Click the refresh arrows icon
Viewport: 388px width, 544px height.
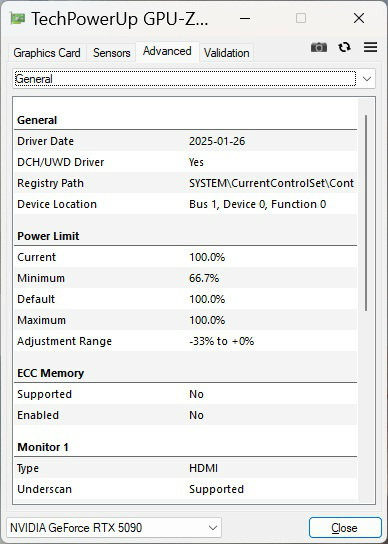pos(344,47)
